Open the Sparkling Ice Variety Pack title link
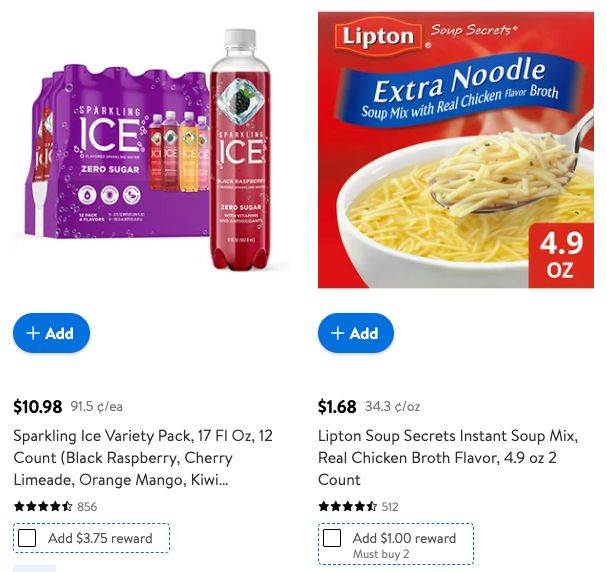Viewport: 607px width, 572px height. pos(143,458)
